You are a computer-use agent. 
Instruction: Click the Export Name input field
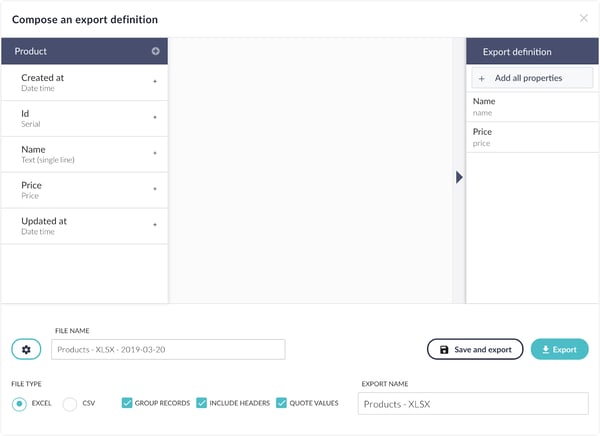(x=473, y=403)
